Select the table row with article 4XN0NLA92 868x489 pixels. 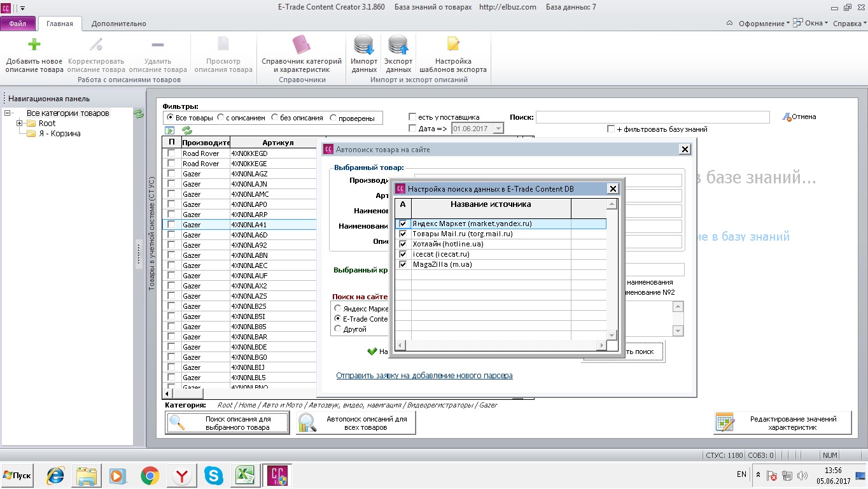[x=240, y=245]
